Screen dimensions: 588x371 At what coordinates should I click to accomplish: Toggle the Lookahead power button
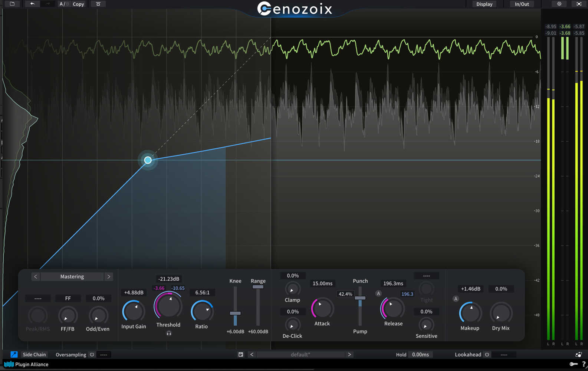[x=487, y=355]
